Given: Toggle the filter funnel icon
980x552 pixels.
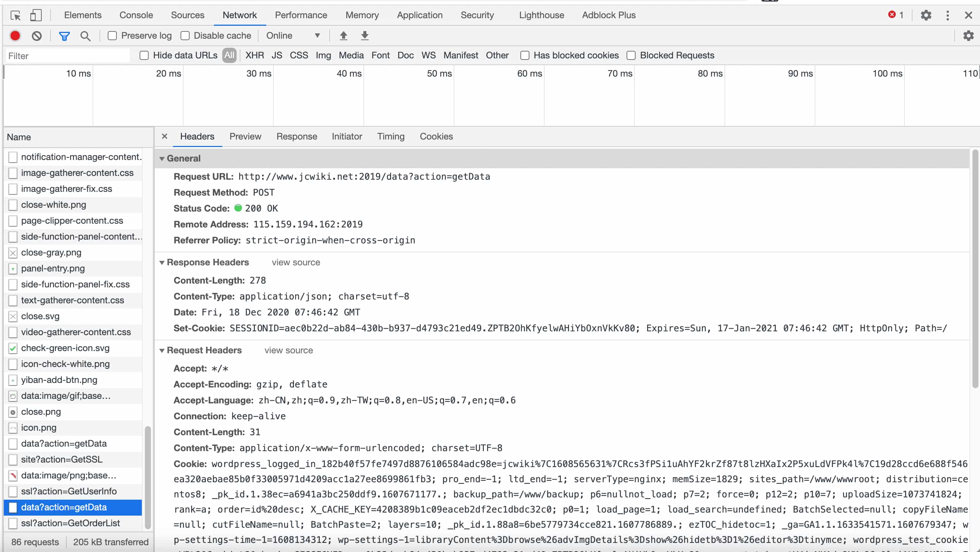Looking at the screenshot, I should pyautogui.click(x=64, y=36).
